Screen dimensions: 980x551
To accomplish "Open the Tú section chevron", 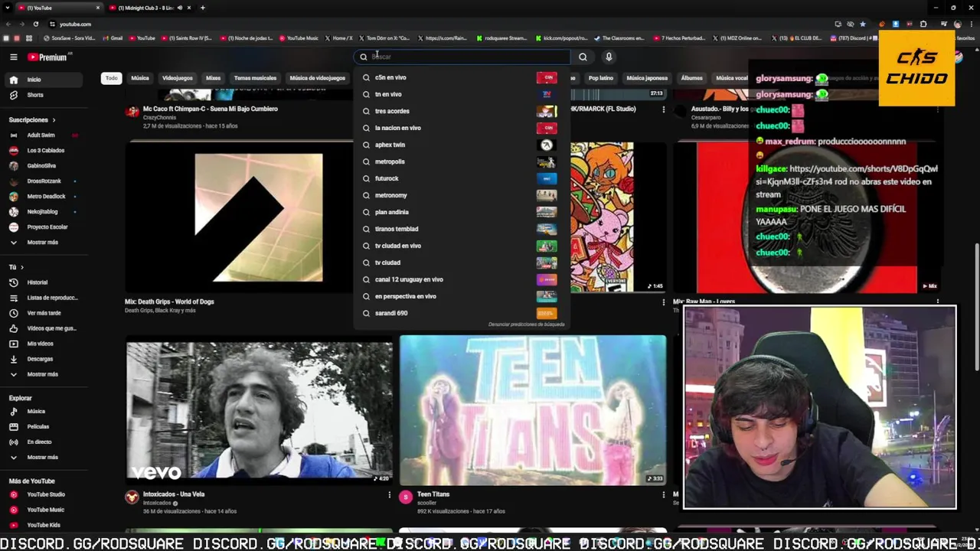I will 21,267.
